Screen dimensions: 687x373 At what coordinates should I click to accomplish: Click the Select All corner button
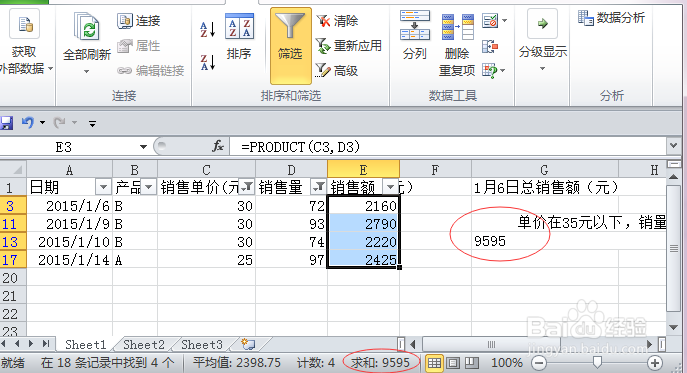pos(13,170)
